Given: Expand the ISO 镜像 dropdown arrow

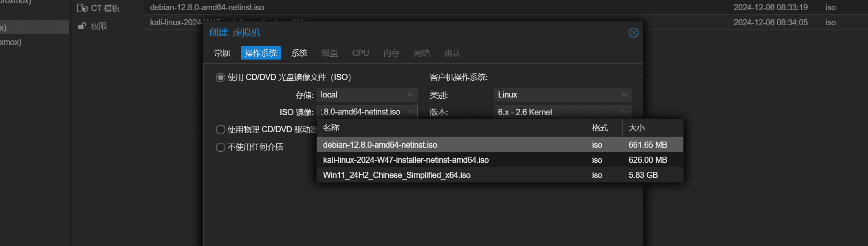Looking at the screenshot, I should [411, 112].
